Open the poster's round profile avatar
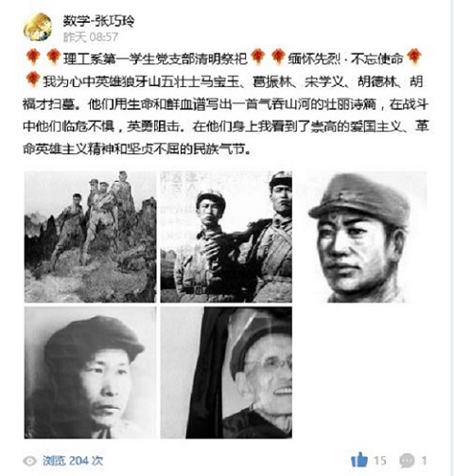The width and height of the screenshot is (454, 476). (38, 27)
